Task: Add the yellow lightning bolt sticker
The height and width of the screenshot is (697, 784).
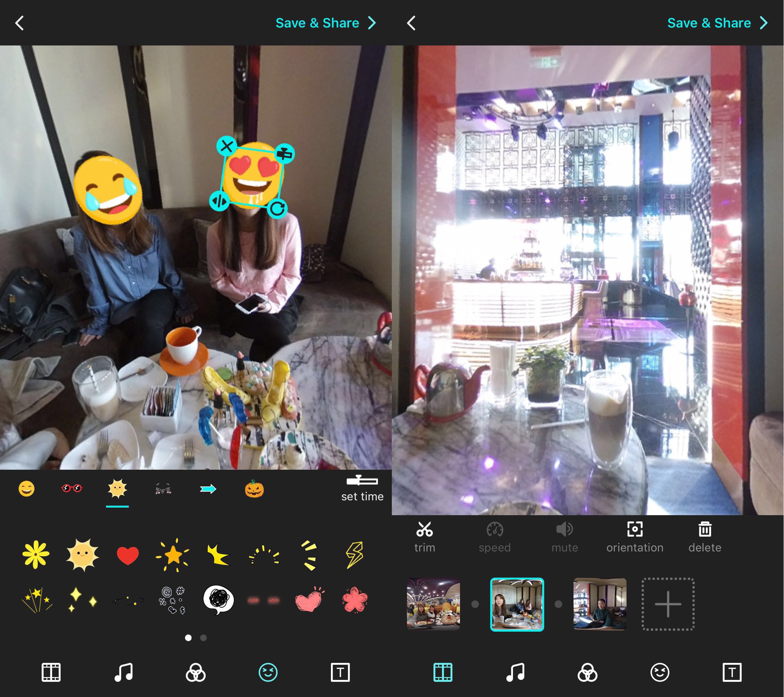Action: [x=355, y=555]
